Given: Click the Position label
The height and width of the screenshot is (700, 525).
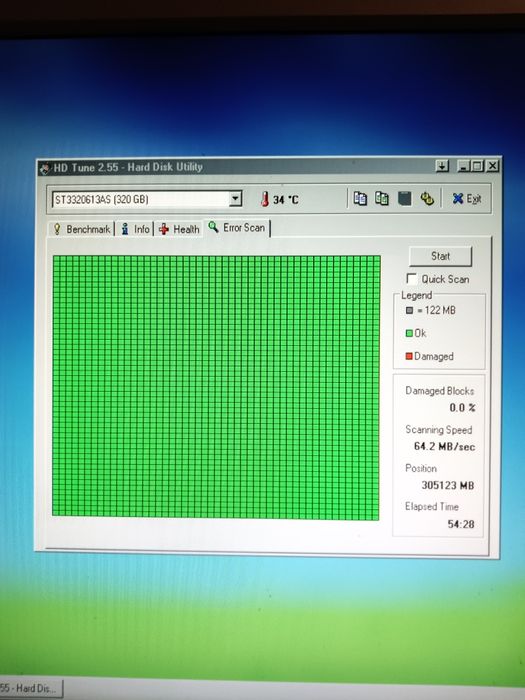Looking at the screenshot, I should click(x=421, y=468).
